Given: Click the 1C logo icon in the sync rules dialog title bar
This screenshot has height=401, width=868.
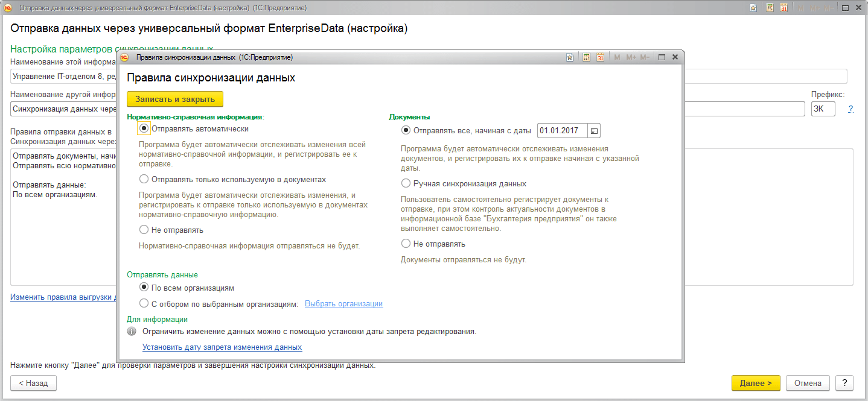Looking at the screenshot, I should (125, 57).
